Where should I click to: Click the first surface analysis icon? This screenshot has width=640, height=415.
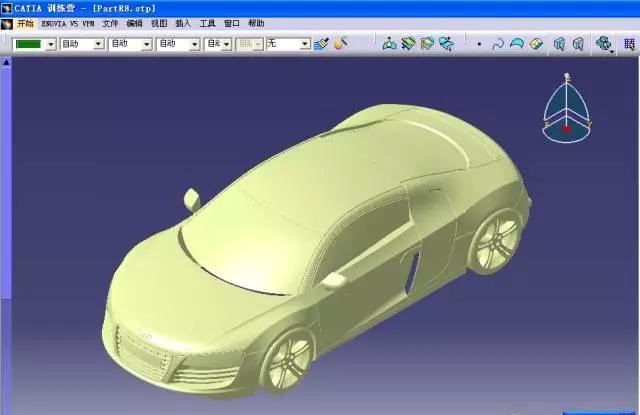pyautogui.click(x=390, y=44)
